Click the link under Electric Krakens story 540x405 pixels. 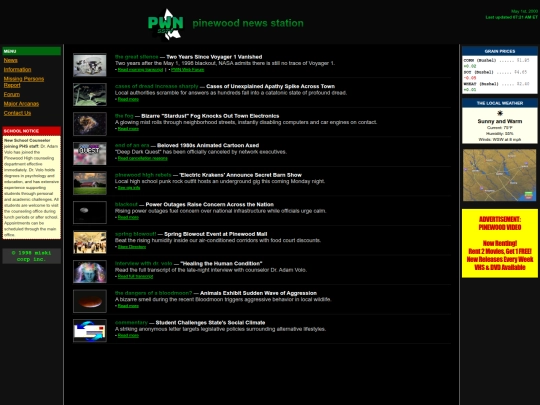129,188
